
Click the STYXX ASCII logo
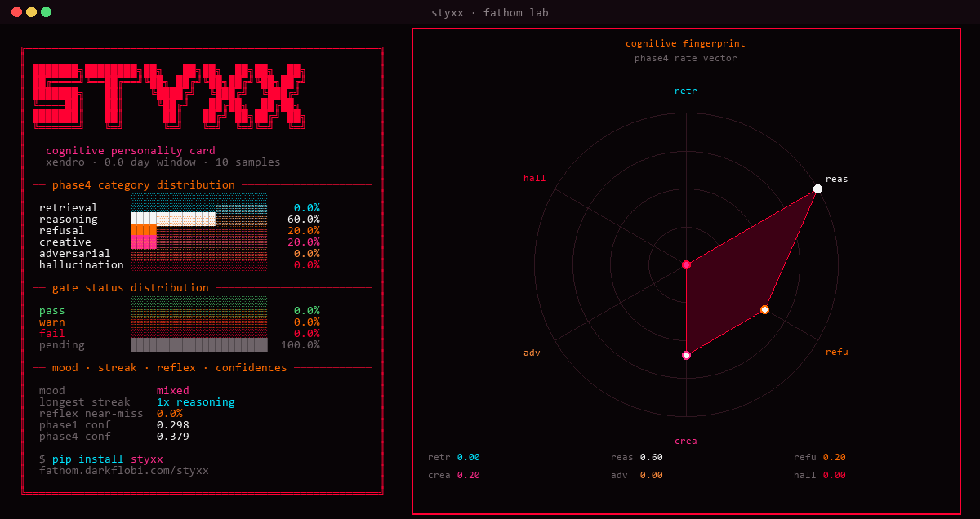coord(168,95)
